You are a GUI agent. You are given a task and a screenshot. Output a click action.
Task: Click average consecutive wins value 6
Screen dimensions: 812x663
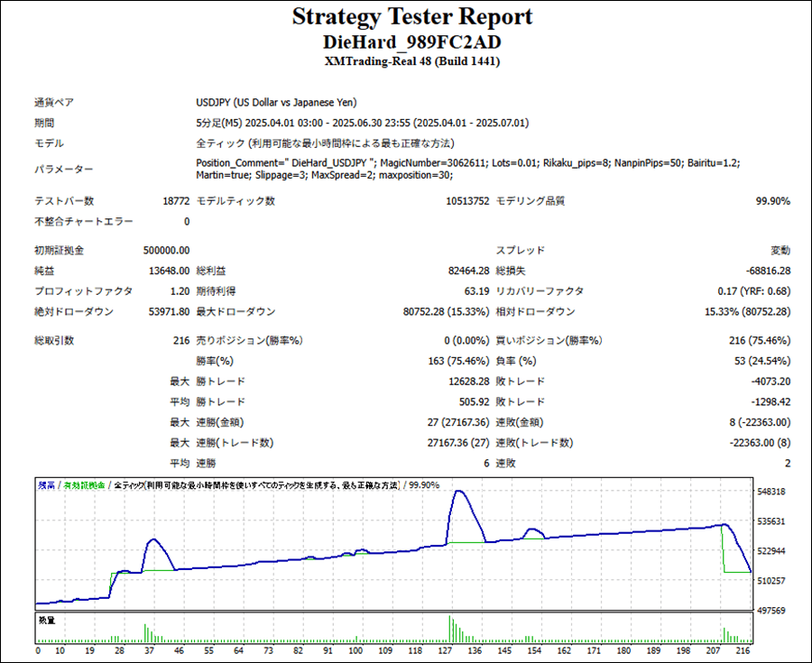tap(486, 464)
